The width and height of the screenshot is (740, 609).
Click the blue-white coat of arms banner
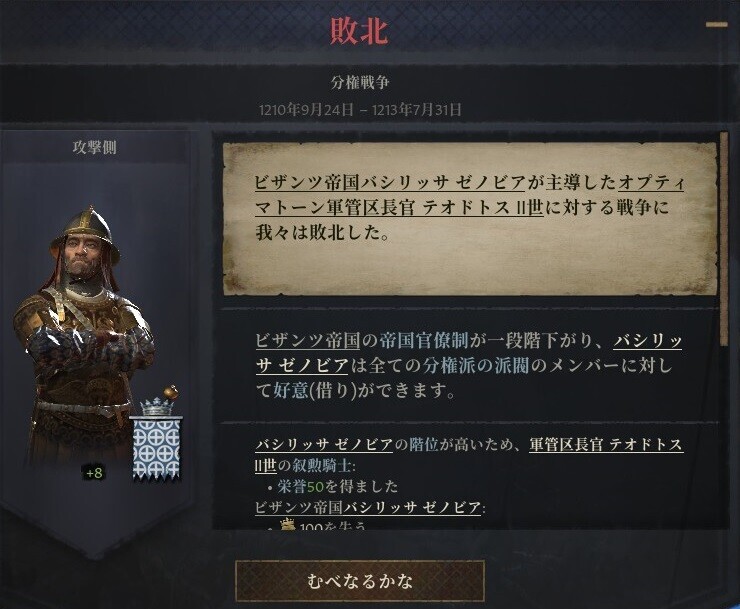[x=156, y=449]
